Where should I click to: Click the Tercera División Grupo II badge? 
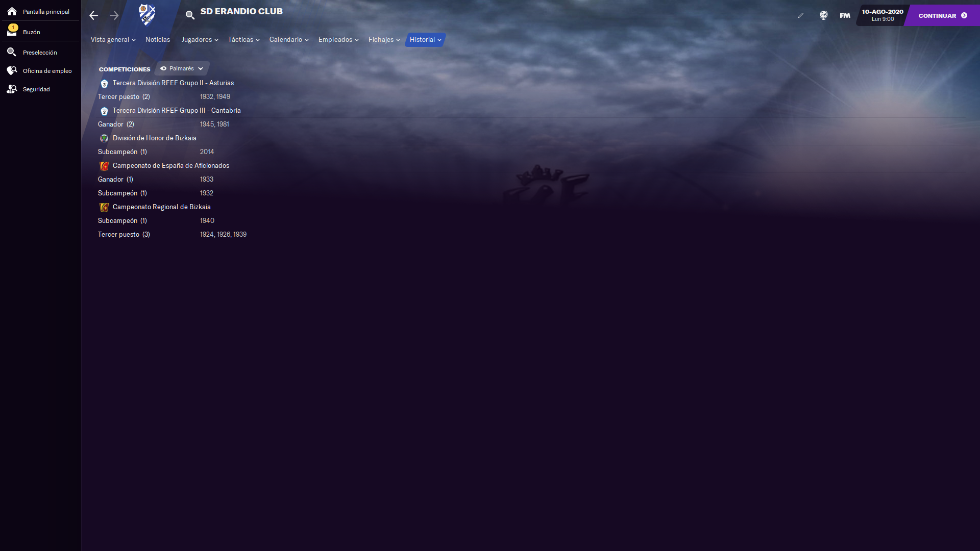click(104, 83)
